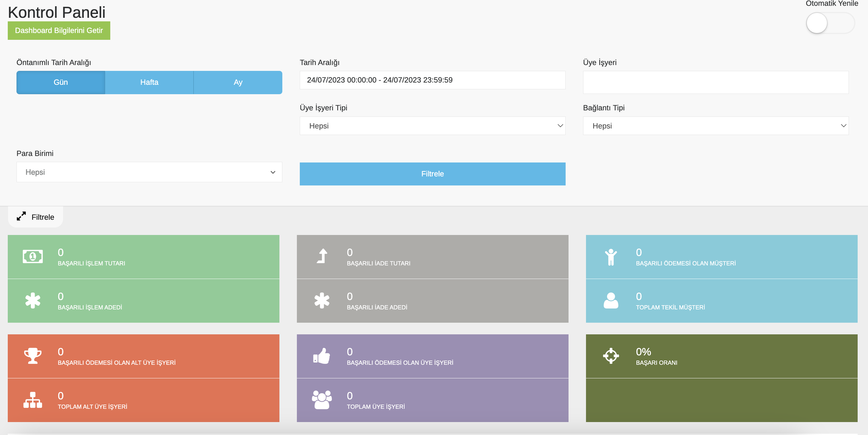
Task: Click the crosshair icon beside Başarı Oranı
Action: click(611, 356)
